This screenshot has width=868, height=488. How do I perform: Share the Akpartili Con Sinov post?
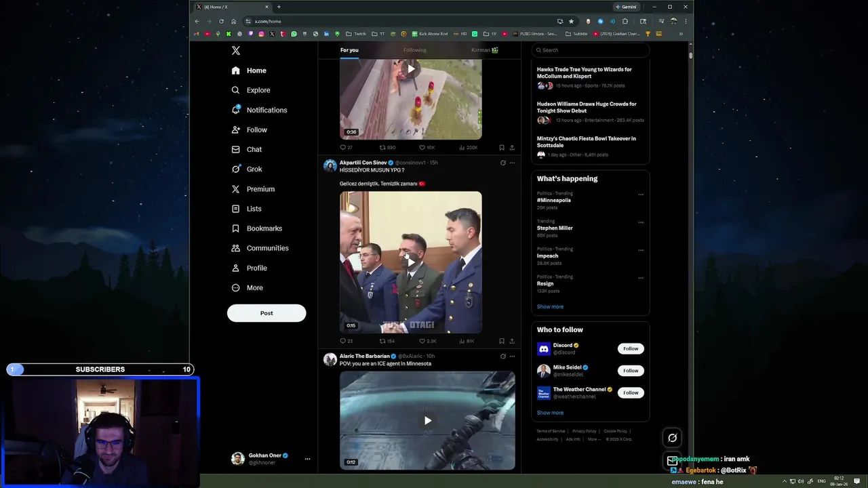(x=512, y=341)
